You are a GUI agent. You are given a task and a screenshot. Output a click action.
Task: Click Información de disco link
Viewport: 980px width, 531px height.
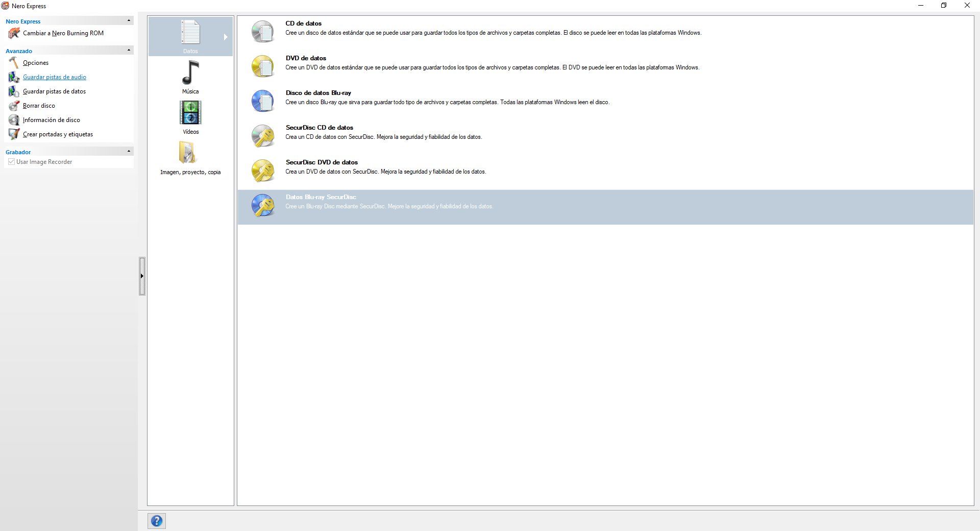click(x=51, y=120)
